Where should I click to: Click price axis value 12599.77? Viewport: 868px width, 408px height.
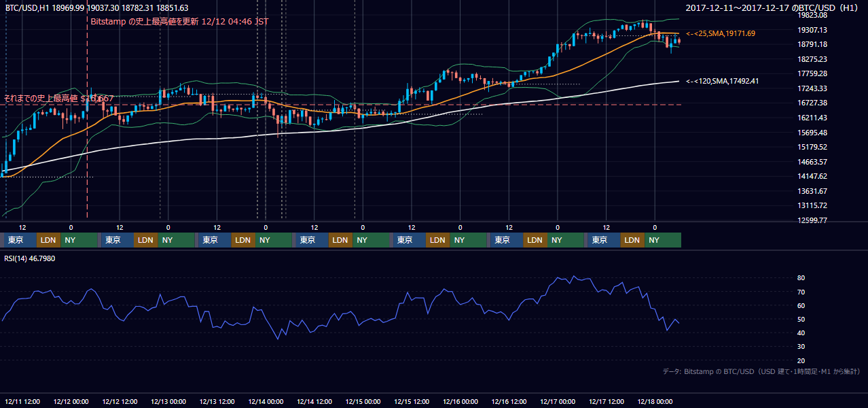click(812, 220)
